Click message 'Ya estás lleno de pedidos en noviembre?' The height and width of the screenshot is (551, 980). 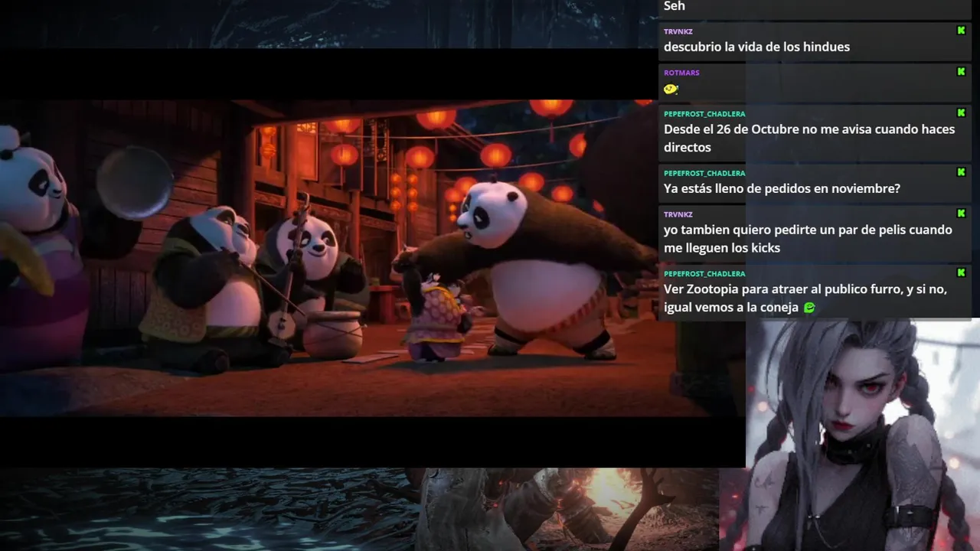[x=782, y=188]
